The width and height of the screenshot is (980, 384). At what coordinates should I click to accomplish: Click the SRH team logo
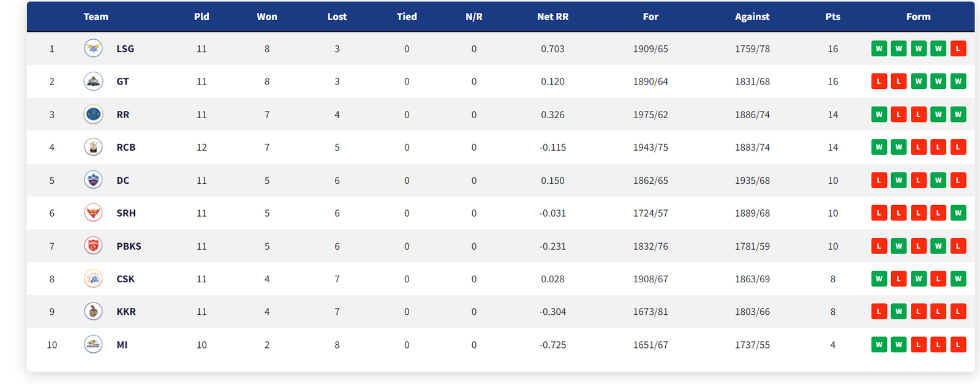point(93,213)
